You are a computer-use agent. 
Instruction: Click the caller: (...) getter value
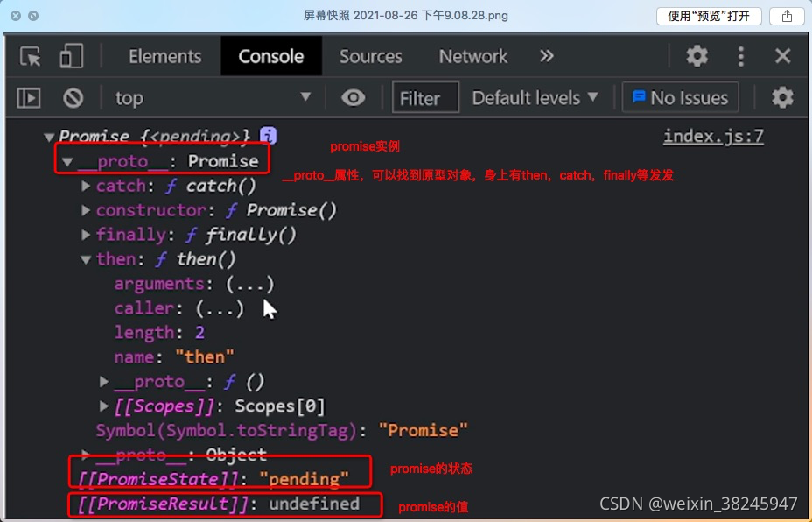[220, 308]
